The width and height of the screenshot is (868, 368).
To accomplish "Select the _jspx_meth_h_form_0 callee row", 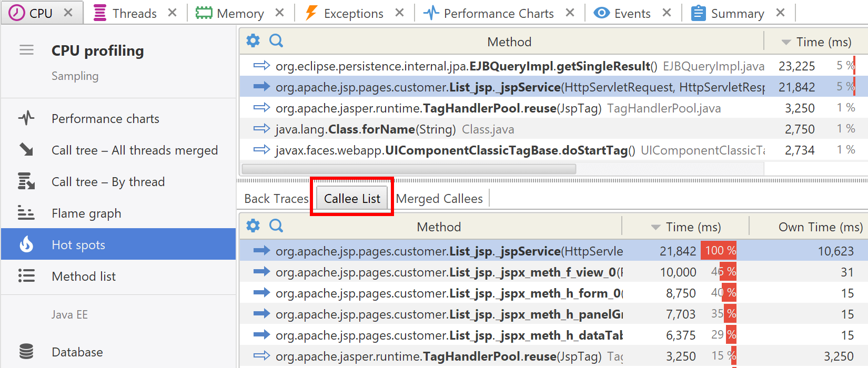I will (x=553, y=293).
